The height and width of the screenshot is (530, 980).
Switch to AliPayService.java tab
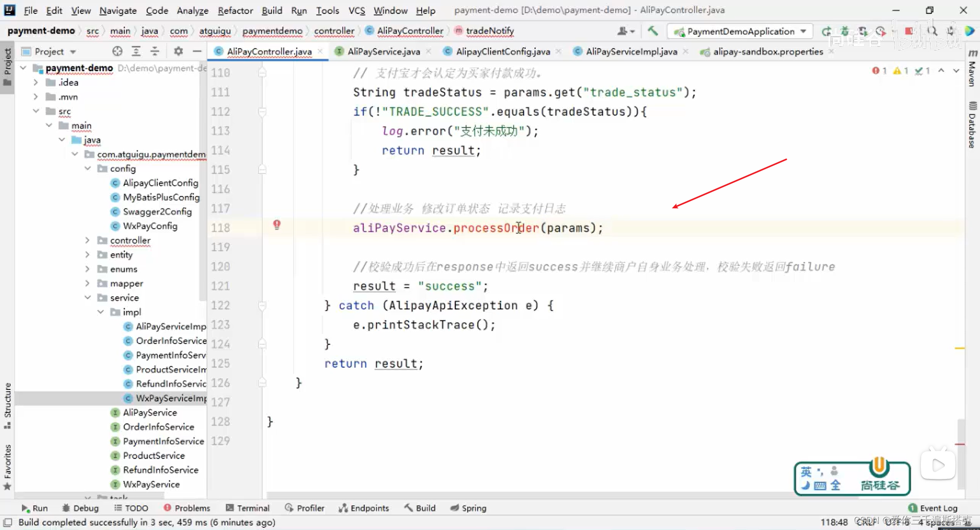[x=383, y=51]
